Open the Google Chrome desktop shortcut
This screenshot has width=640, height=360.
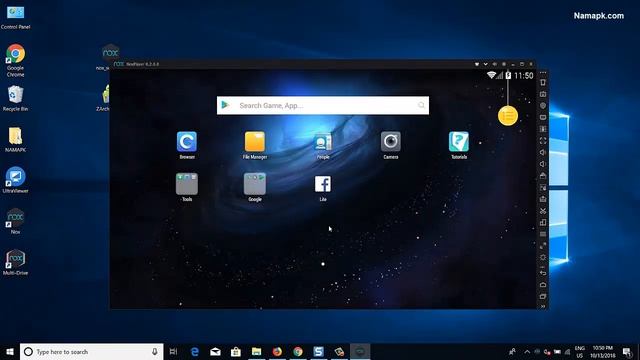[x=16, y=60]
